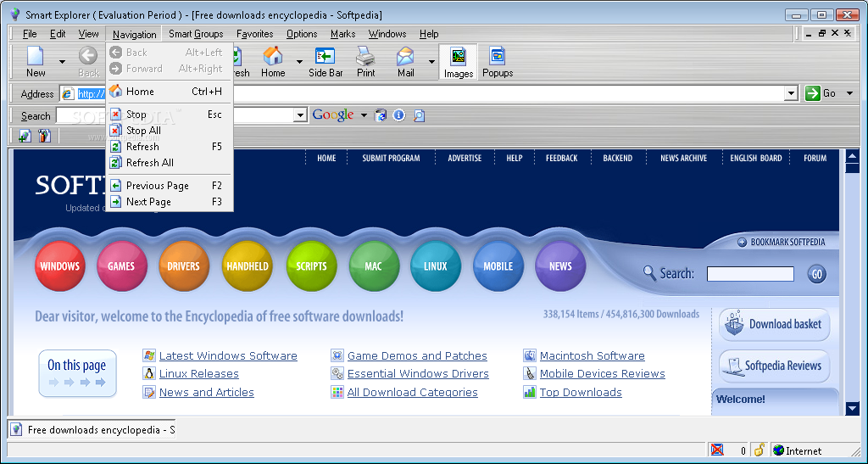Screen dimensions: 868x464
Task: Click the Home house icon in Navigation menu
Action: click(x=115, y=91)
